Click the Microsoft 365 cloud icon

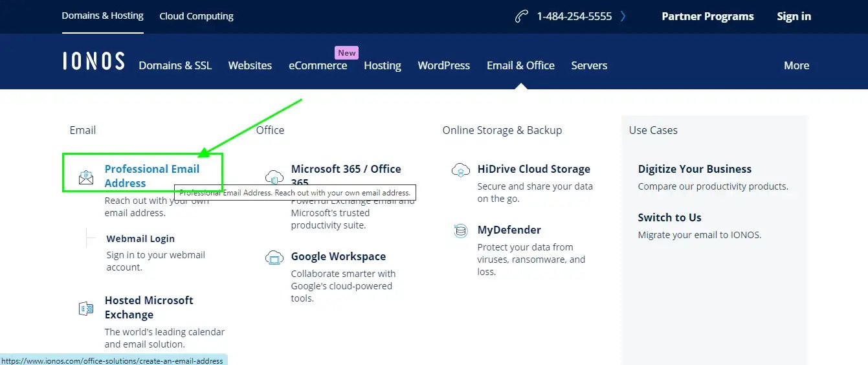point(274,177)
